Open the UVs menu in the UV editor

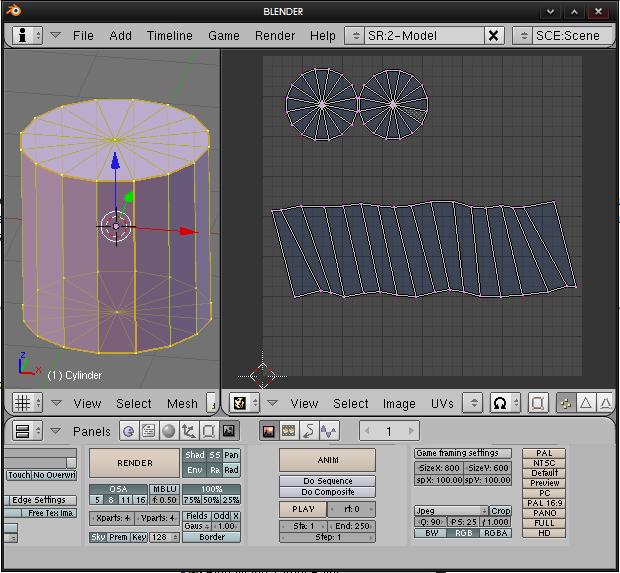442,403
